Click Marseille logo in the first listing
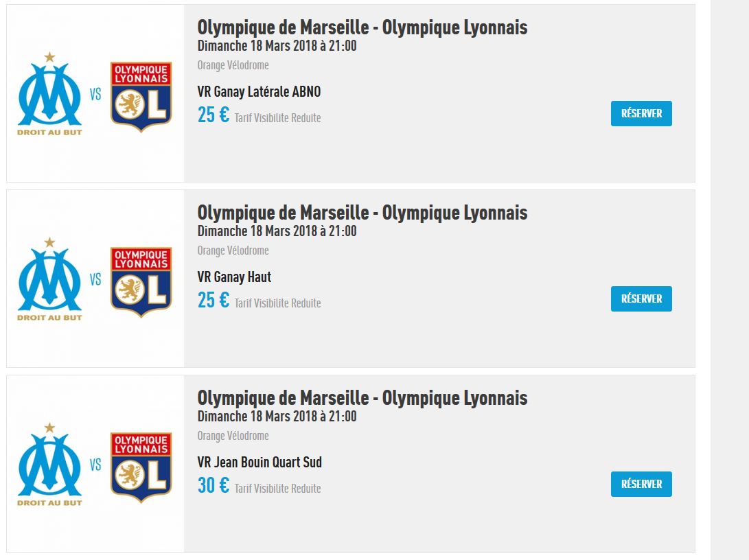This screenshot has width=749, height=560. tap(49, 93)
